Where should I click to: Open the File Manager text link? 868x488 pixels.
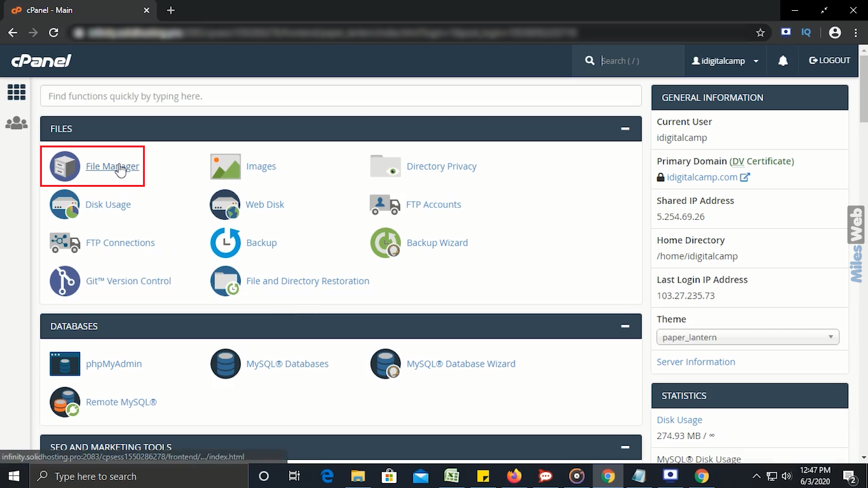pyautogui.click(x=112, y=166)
